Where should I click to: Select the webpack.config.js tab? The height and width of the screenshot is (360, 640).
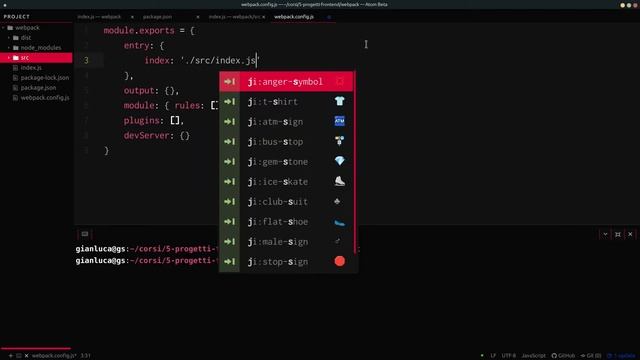coord(294,17)
